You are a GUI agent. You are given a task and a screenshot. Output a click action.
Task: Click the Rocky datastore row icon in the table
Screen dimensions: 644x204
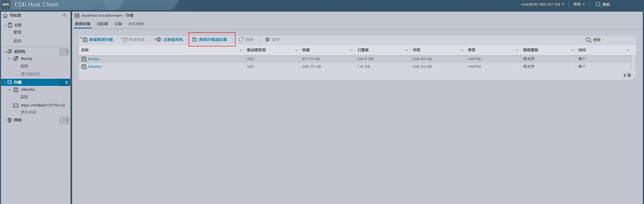tap(84, 59)
